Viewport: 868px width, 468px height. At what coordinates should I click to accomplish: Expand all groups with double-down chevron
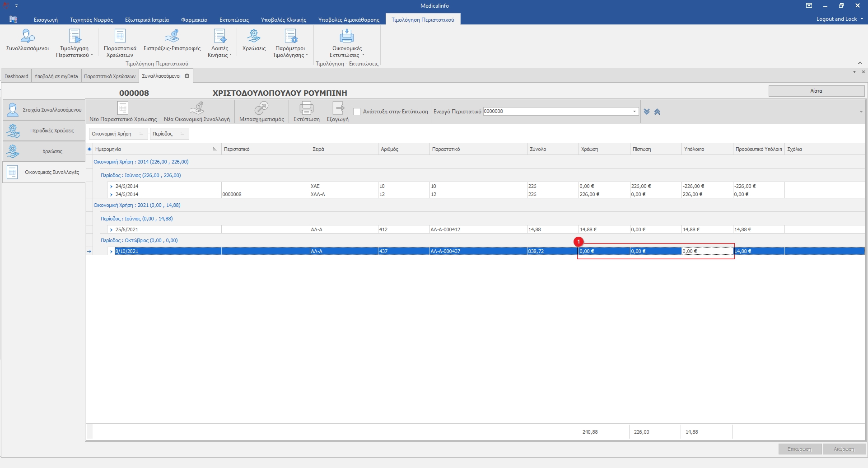point(647,112)
